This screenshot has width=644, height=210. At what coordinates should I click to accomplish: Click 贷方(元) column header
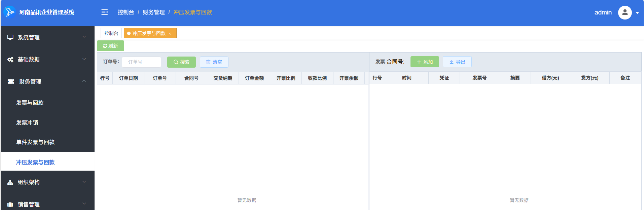coord(590,78)
